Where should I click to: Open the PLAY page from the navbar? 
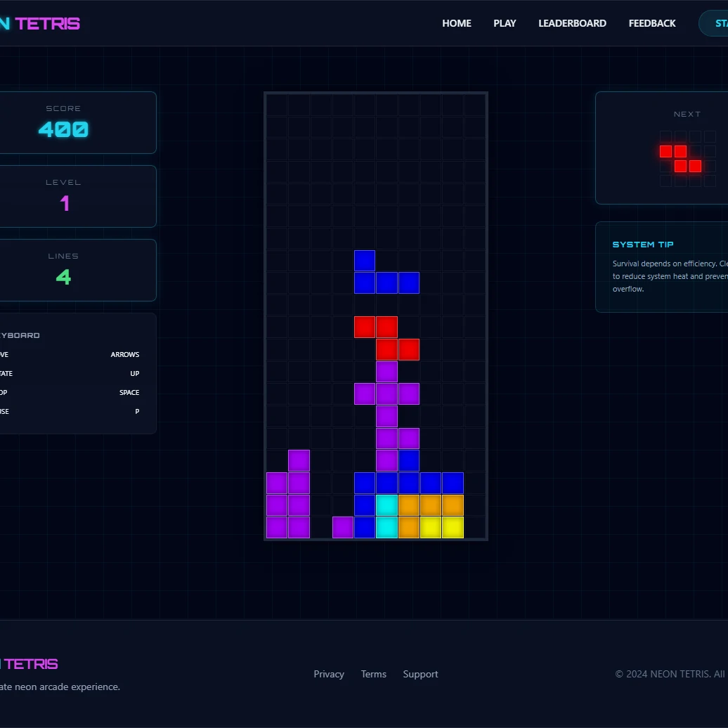click(505, 23)
